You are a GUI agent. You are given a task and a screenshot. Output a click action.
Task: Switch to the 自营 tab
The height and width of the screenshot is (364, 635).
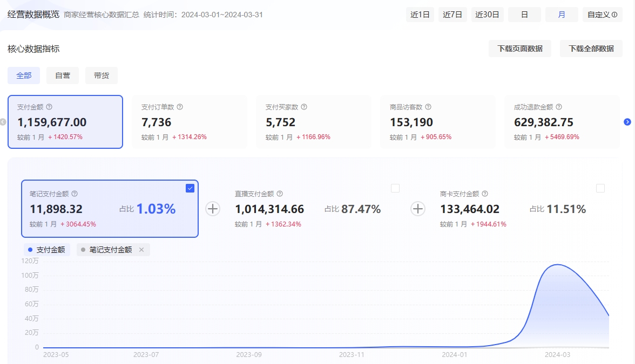(63, 75)
